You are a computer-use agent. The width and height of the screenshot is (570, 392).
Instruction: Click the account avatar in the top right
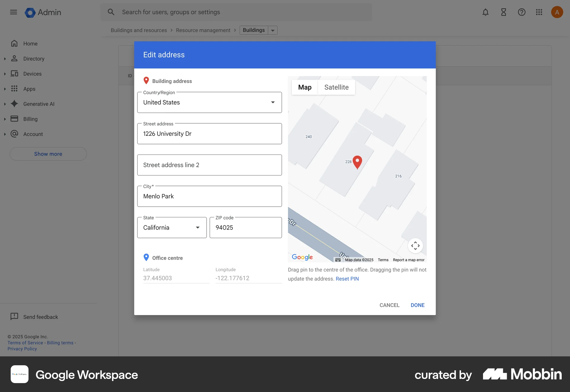pyautogui.click(x=557, y=12)
